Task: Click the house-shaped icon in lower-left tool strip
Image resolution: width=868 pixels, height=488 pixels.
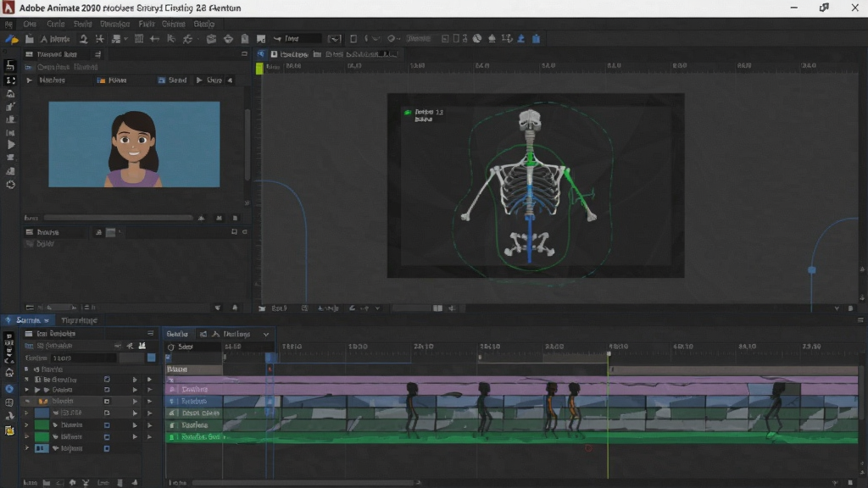Action: (x=9, y=373)
